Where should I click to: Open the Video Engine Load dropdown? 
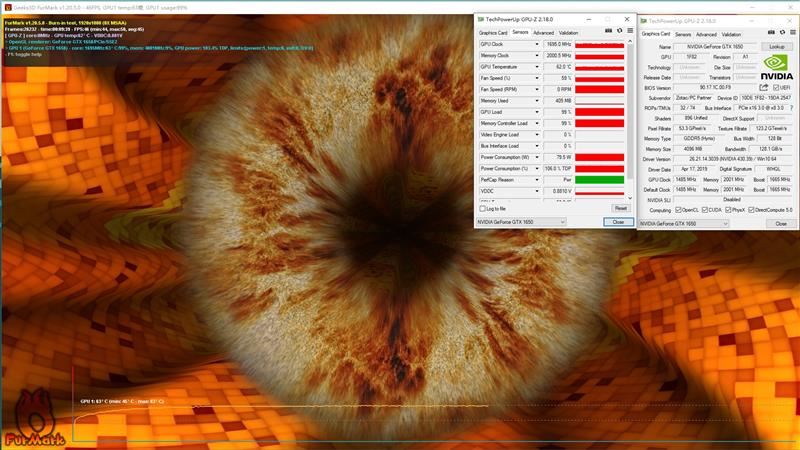(537, 135)
